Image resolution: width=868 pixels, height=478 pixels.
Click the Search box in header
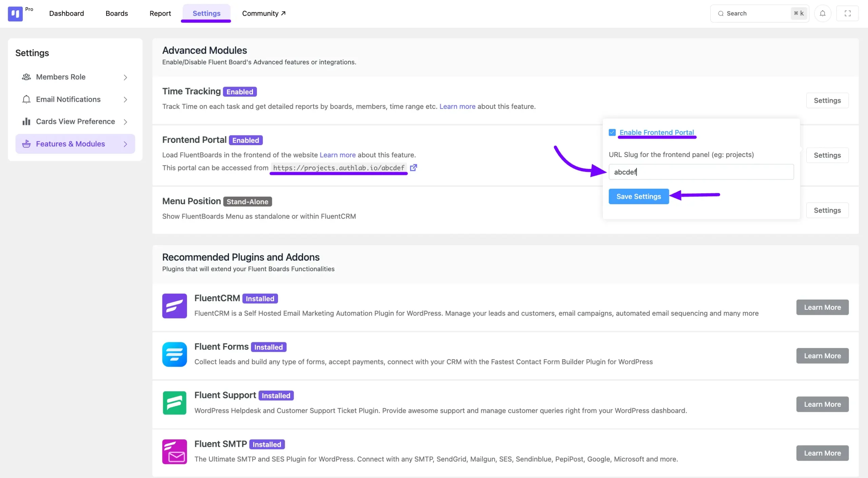point(759,14)
